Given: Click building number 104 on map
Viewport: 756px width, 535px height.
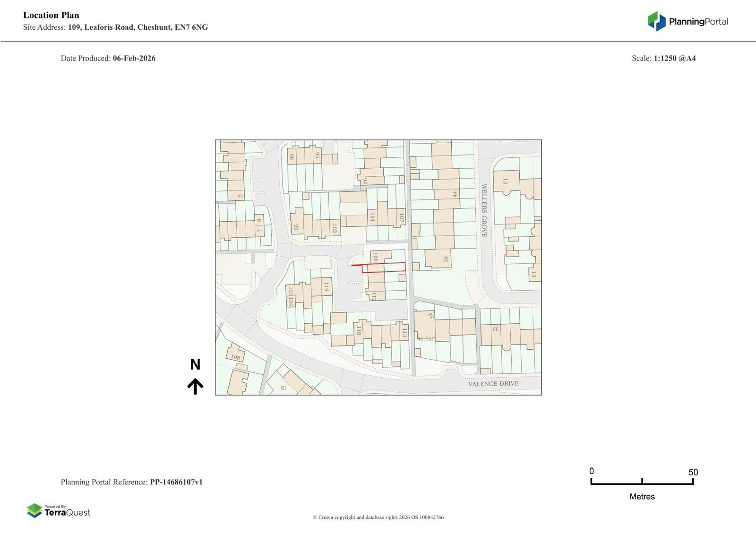Looking at the screenshot, I should 372,217.
